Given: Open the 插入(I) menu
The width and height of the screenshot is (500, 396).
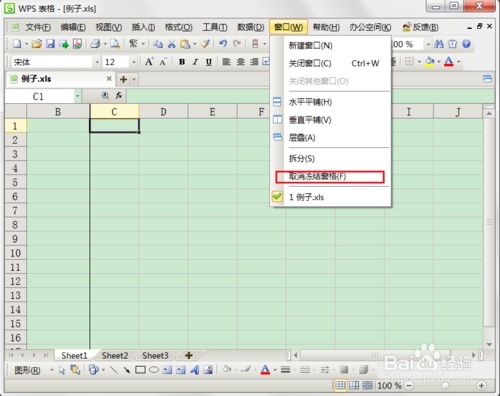Looking at the screenshot, I should point(143,27).
